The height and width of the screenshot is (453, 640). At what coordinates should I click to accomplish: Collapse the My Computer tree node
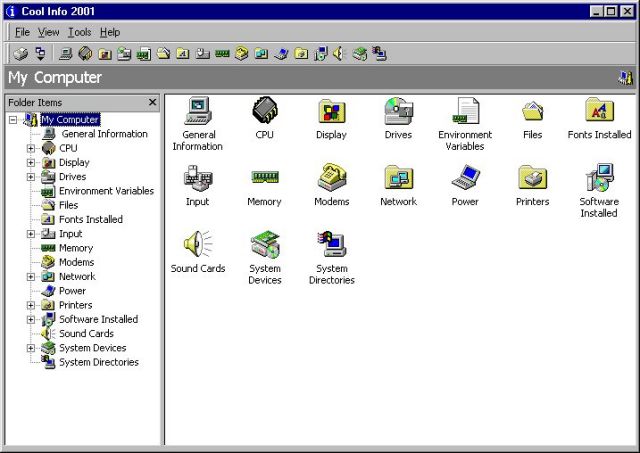[13, 120]
